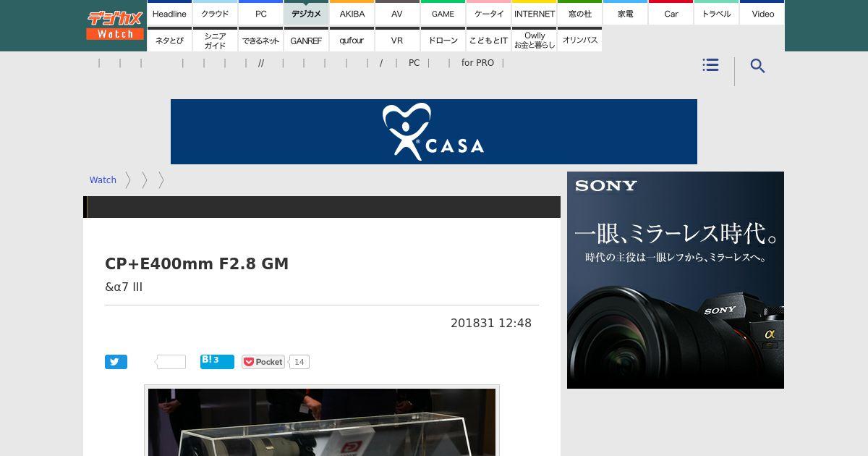Image resolution: width=868 pixels, height=456 pixels.
Task: Open the AV tab
Action: click(397, 13)
